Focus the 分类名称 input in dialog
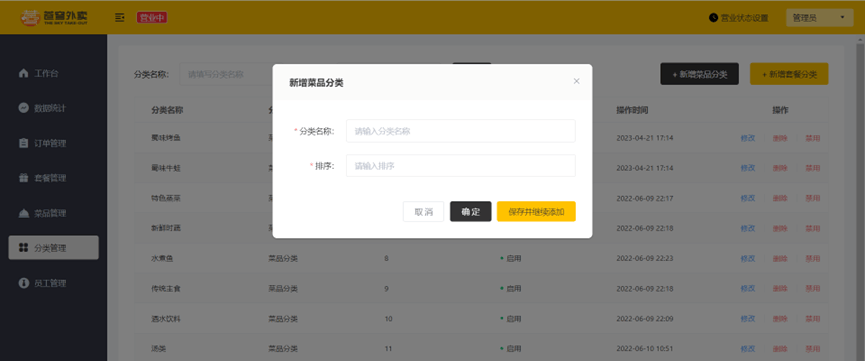 pyautogui.click(x=461, y=131)
